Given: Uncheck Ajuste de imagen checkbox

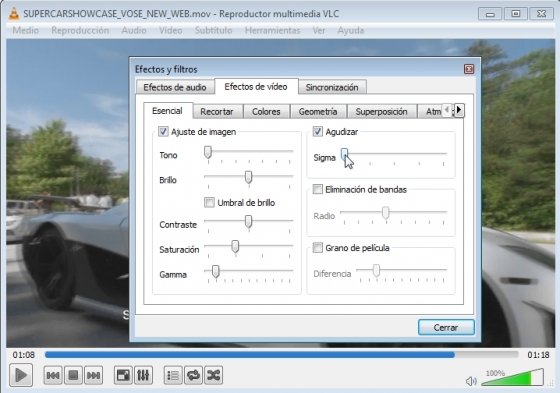Looking at the screenshot, I should pos(163,131).
